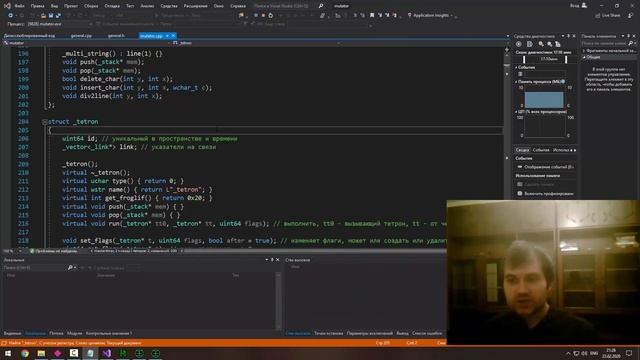Click the navigate backward toolbar icon
This screenshot has width=640, height=360.
[11, 16]
